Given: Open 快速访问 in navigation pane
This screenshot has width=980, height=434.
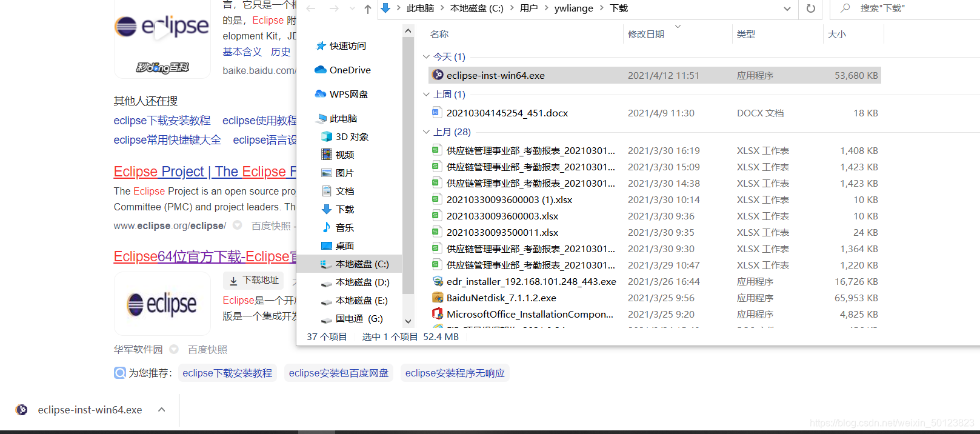Looking at the screenshot, I should coord(347,46).
